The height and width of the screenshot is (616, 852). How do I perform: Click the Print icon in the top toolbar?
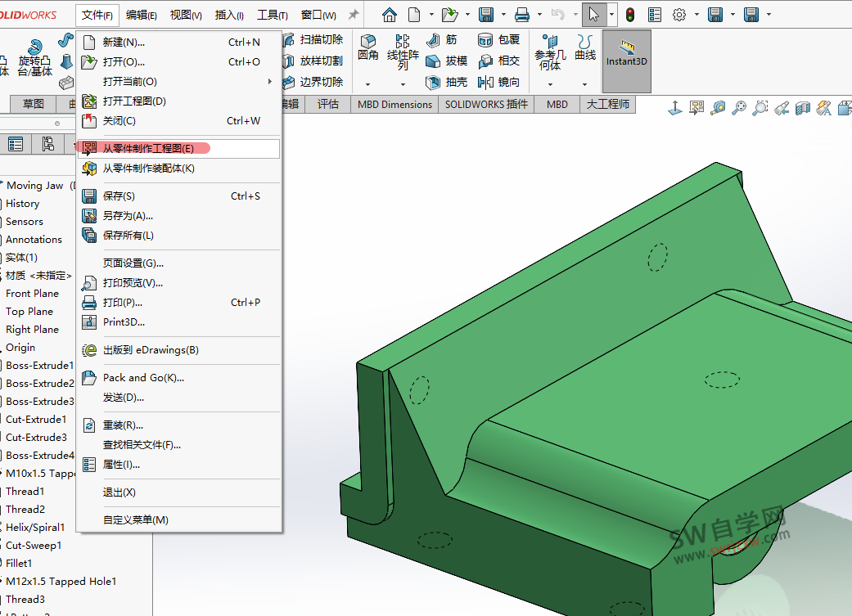[521, 15]
